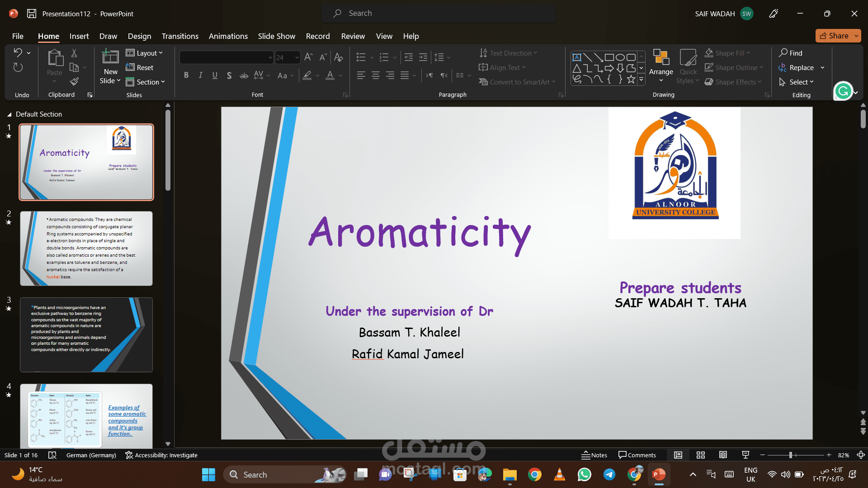Screen dimensions: 868x488
Task: Switch to Slide Sorter view
Action: click(x=700, y=455)
